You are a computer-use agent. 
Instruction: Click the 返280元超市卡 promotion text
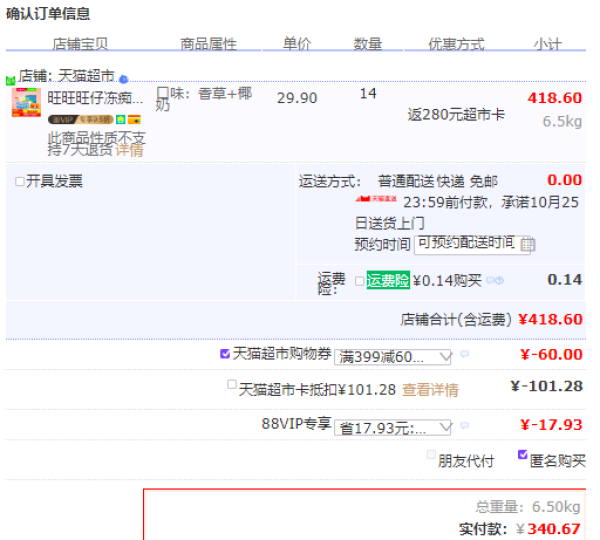(x=456, y=114)
